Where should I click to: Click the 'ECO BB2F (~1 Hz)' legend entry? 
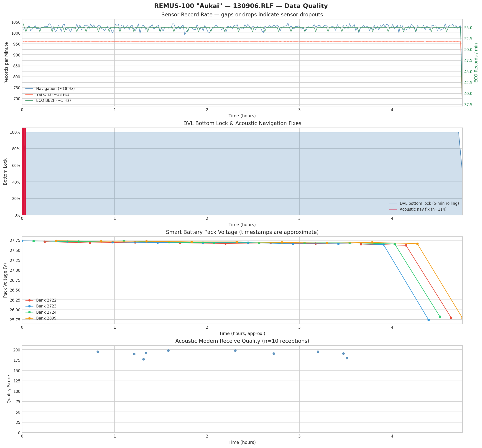[x=48, y=100]
